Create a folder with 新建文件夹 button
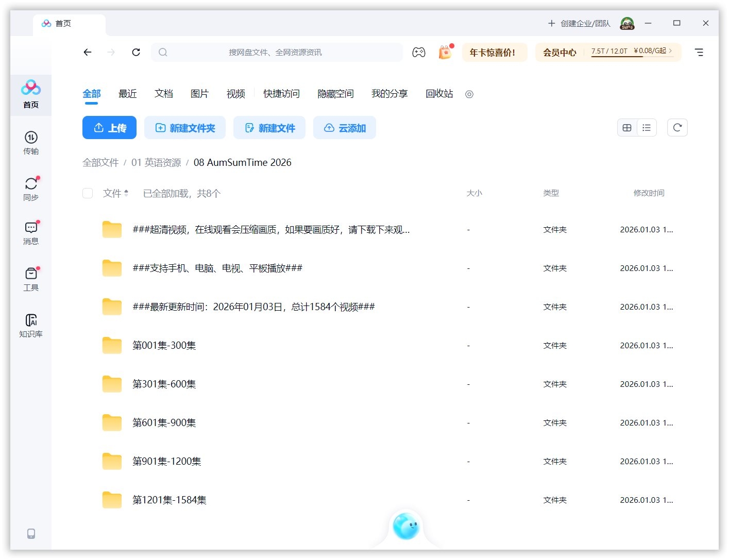 (184, 127)
